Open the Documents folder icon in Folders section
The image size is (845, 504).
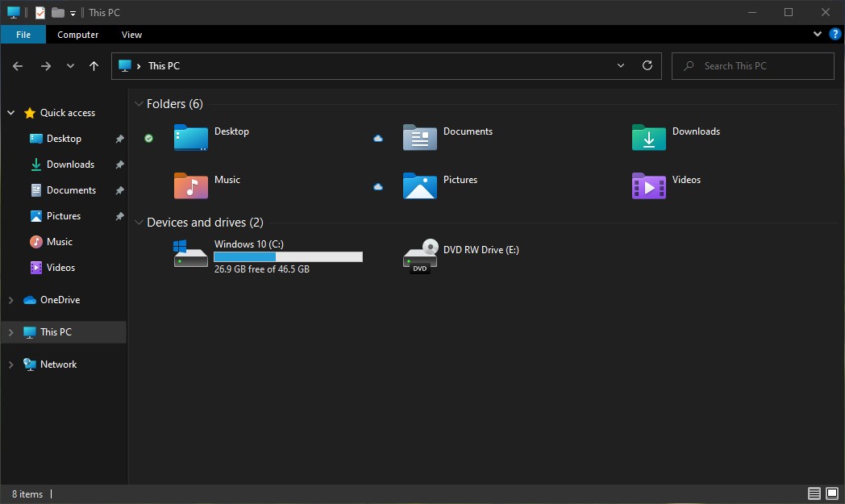click(x=420, y=137)
